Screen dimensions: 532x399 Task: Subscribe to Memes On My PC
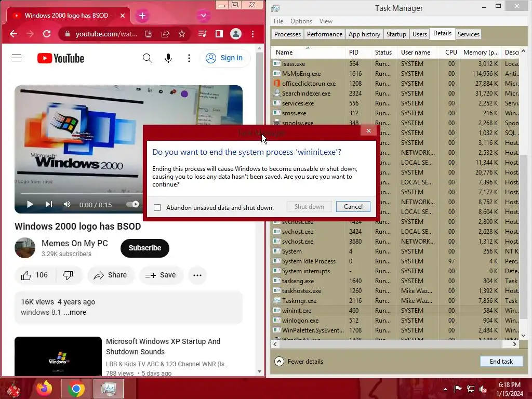click(x=145, y=248)
